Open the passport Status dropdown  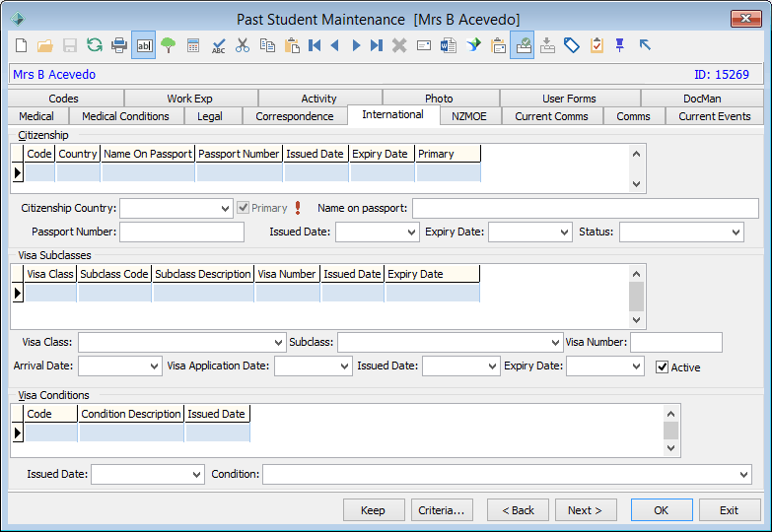[x=737, y=232]
